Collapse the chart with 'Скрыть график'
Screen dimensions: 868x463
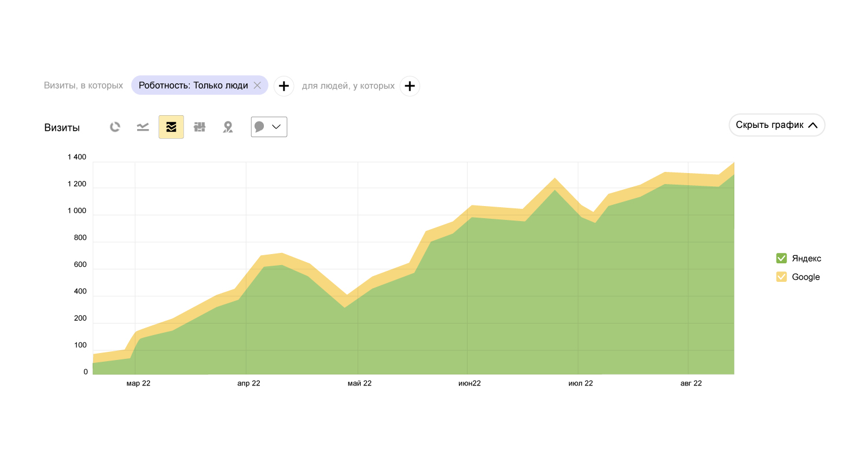tap(777, 125)
